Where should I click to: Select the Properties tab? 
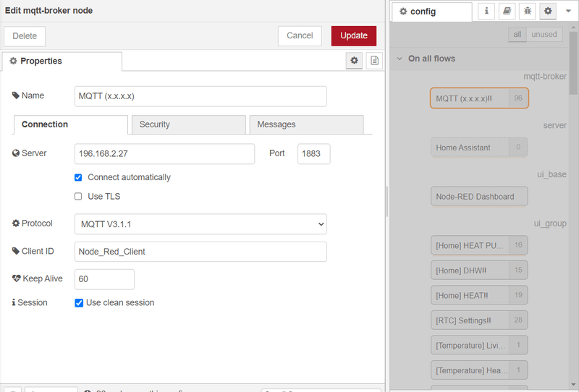click(x=62, y=61)
